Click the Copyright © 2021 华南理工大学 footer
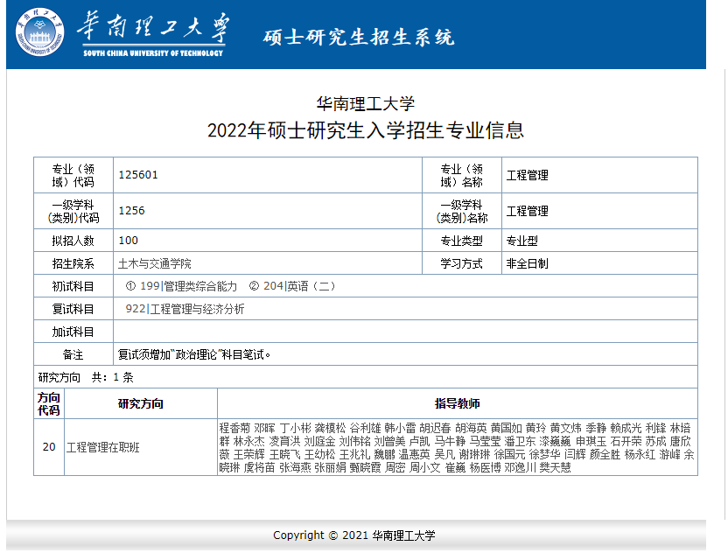This screenshot has height=560, width=728. [x=354, y=535]
